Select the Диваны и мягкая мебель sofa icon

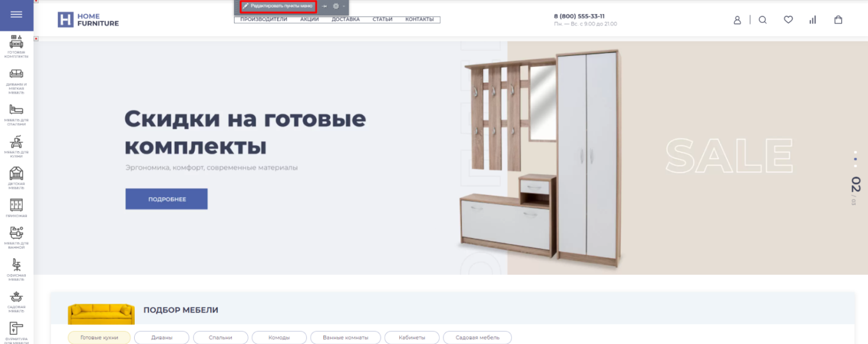[17, 74]
